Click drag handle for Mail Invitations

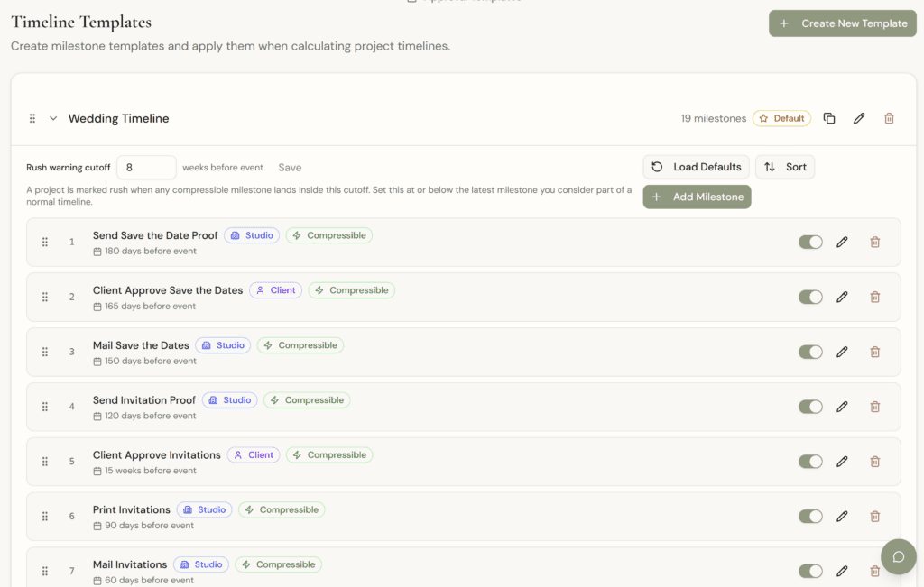pos(45,571)
